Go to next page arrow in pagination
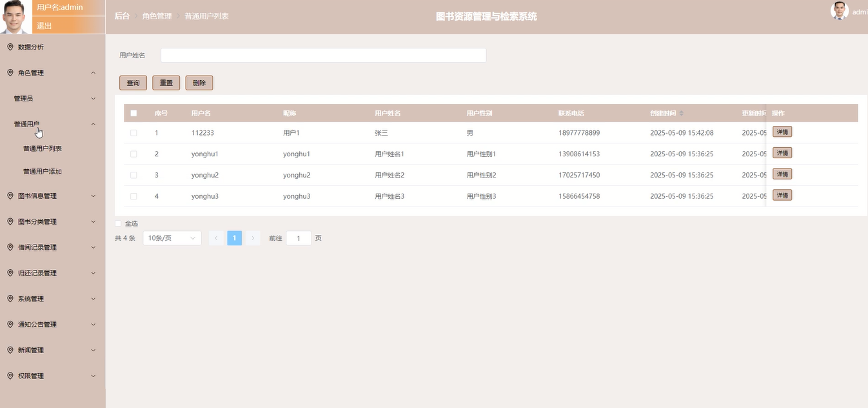Screen dimensions: 868x408 click(253, 238)
